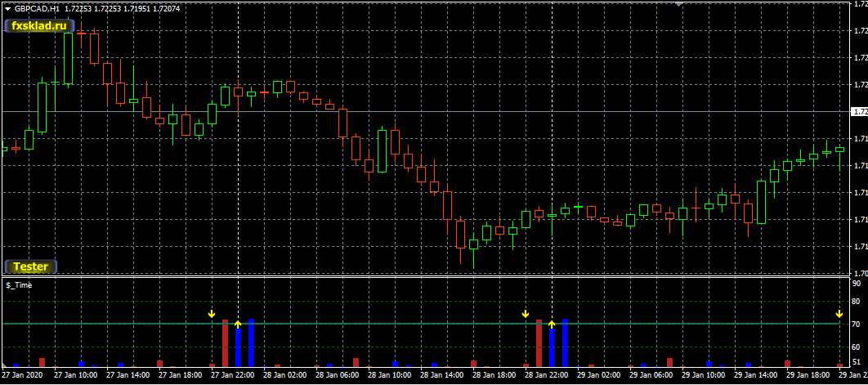
Task: Click the '28 Jan 10:00' time label
Action: tap(389, 374)
